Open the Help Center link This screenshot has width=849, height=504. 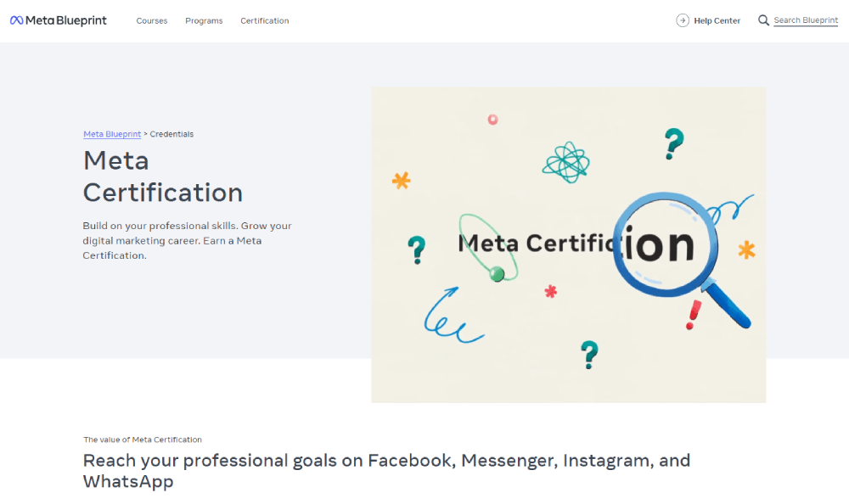[717, 20]
